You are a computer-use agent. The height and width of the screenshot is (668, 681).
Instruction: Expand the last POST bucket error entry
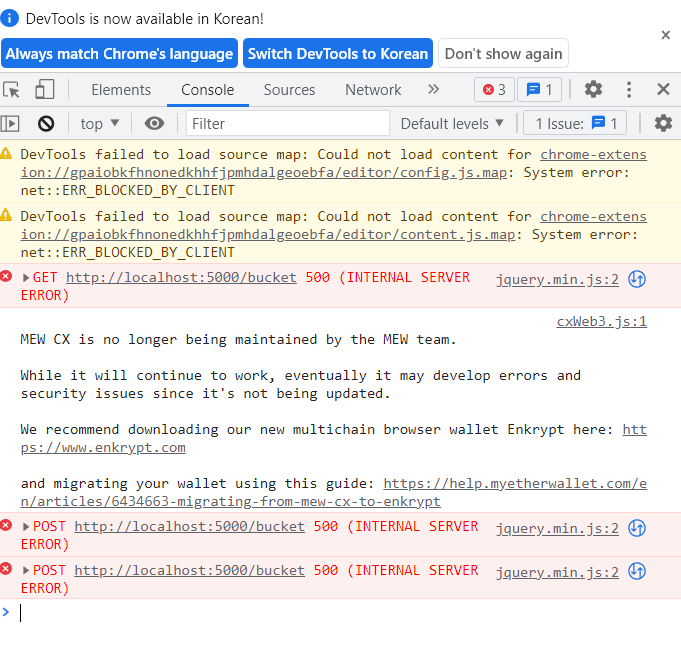(26, 570)
